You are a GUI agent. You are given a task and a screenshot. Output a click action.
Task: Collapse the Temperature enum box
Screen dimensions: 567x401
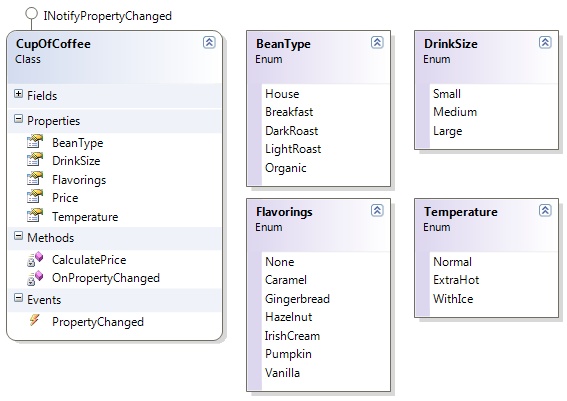545,210
